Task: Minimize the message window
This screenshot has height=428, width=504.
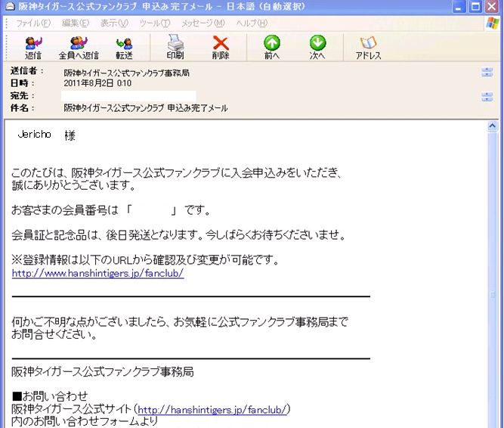Action: [458, 7]
